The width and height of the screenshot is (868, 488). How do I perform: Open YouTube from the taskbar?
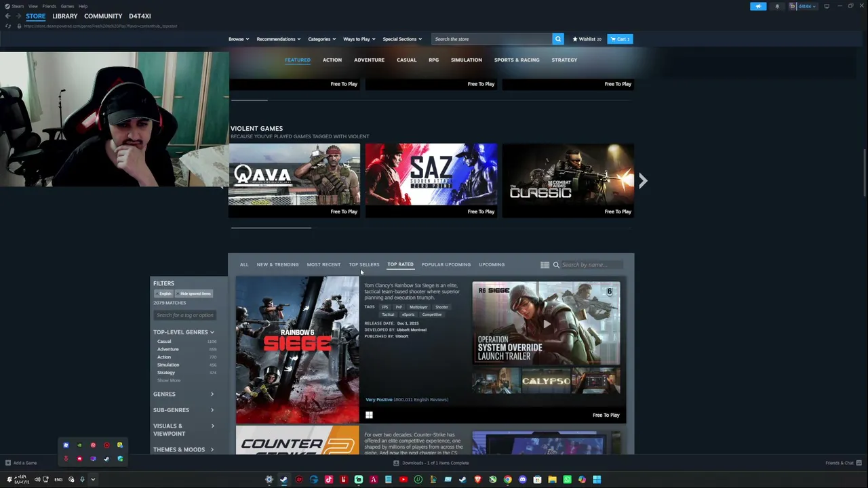click(403, 480)
